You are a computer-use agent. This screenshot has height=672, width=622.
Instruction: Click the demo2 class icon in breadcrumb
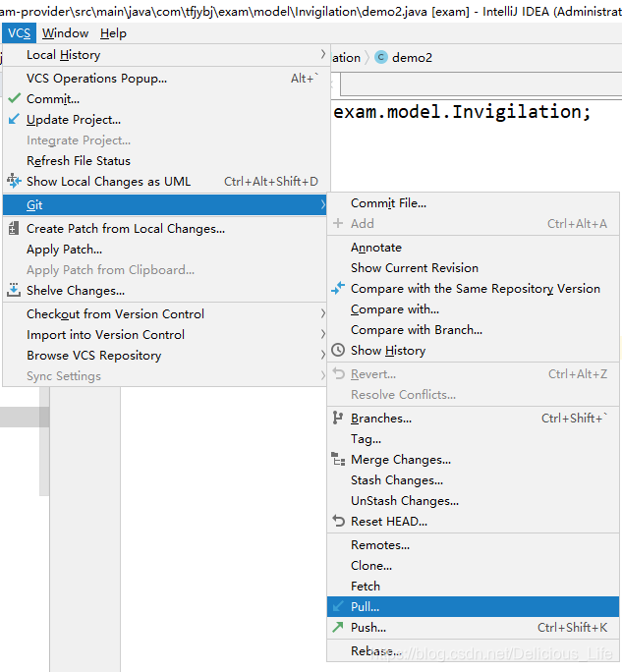point(381,57)
